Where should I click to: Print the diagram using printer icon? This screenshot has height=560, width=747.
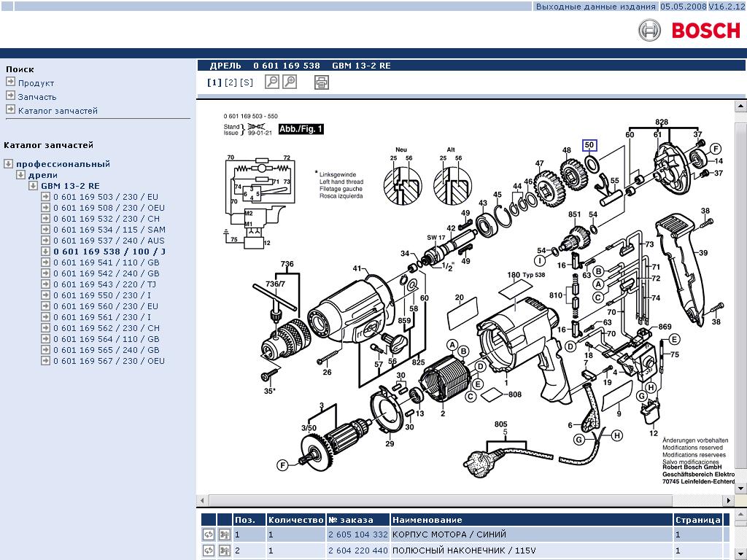[322, 82]
